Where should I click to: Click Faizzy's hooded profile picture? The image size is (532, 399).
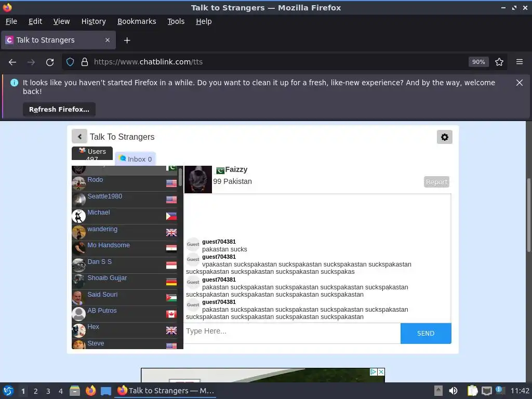(x=198, y=179)
